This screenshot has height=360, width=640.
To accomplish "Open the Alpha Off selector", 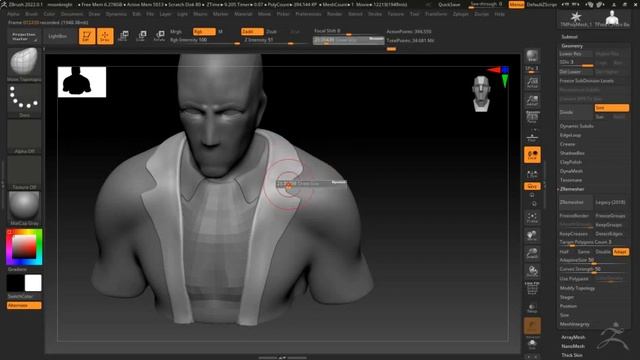I will (24, 136).
